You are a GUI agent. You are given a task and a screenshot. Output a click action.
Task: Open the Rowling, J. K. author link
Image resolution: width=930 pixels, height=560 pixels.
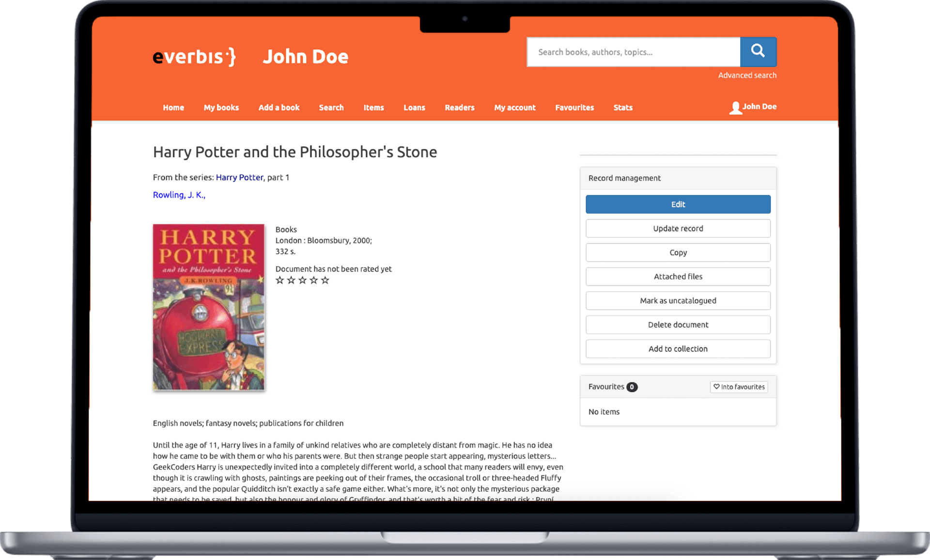click(x=179, y=195)
